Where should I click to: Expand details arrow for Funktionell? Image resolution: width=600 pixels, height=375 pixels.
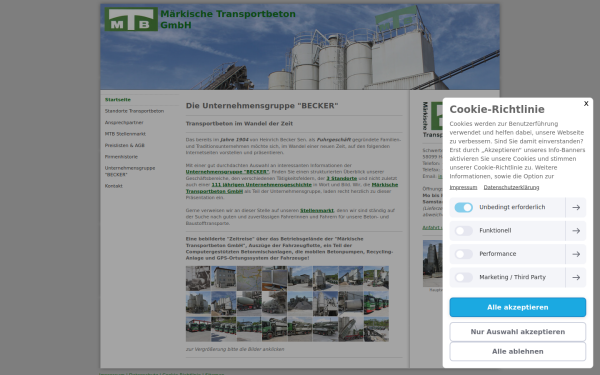(576, 231)
